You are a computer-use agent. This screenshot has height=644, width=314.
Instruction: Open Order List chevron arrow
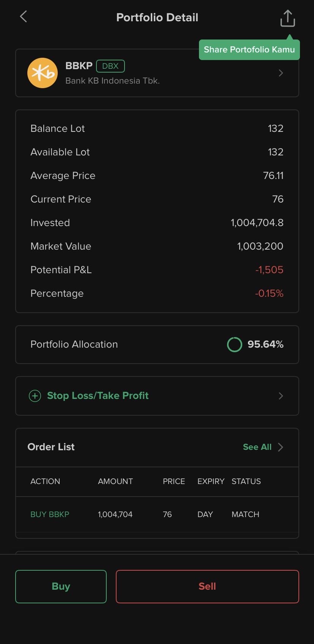[281, 447]
